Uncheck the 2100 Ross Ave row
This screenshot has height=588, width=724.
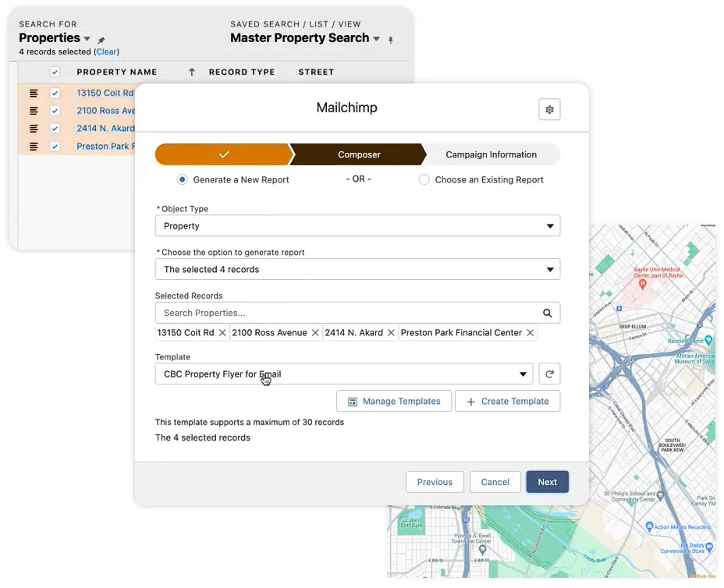point(55,111)
